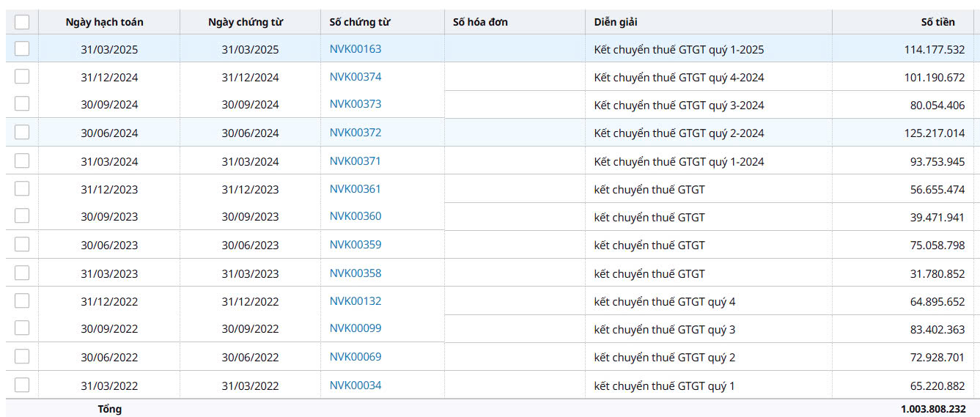This screenshot has height=417, width=980.
Task: Open voucher NVK00371 details
Action: coord(355,161)
